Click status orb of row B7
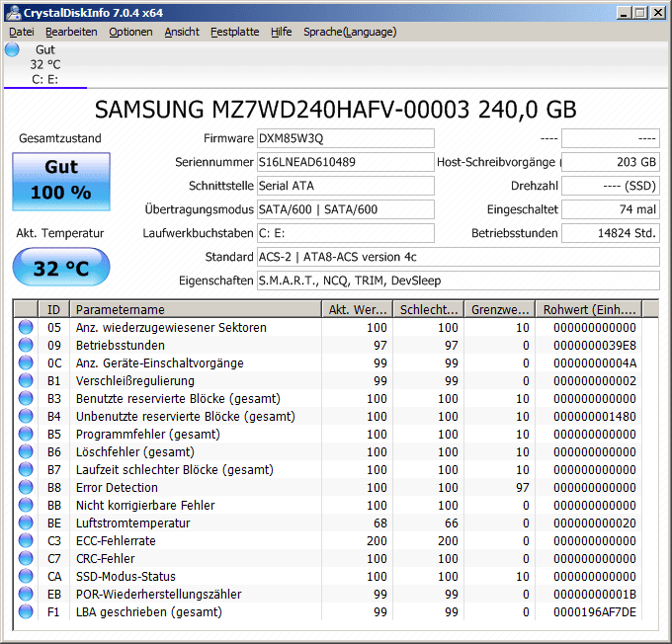The height and width of the screenshot is (644, 672). pos(26,469)
